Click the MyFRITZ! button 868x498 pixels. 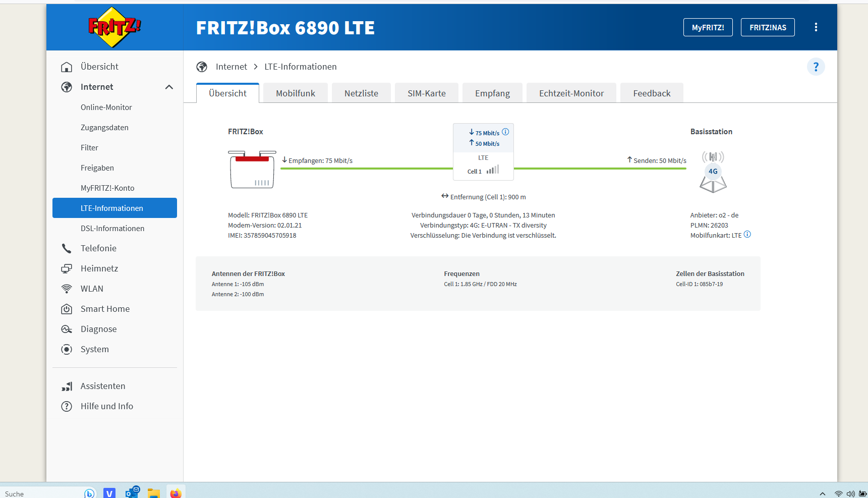coord(708,27)
